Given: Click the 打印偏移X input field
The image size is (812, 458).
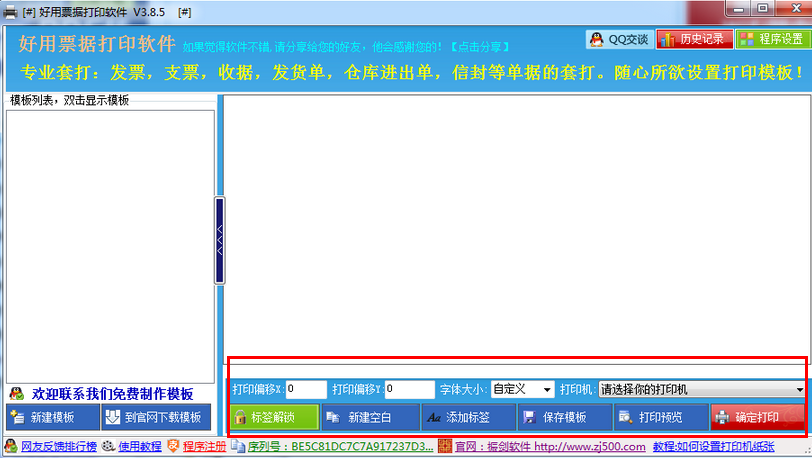Looking at the screenshot, I should [306, 389].
